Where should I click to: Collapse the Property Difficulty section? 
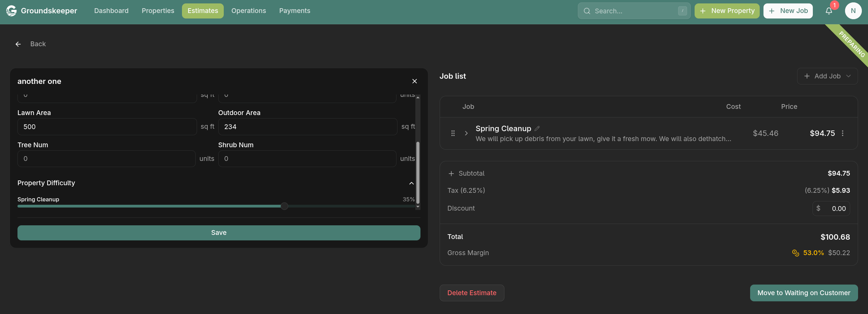coord(411,183)
